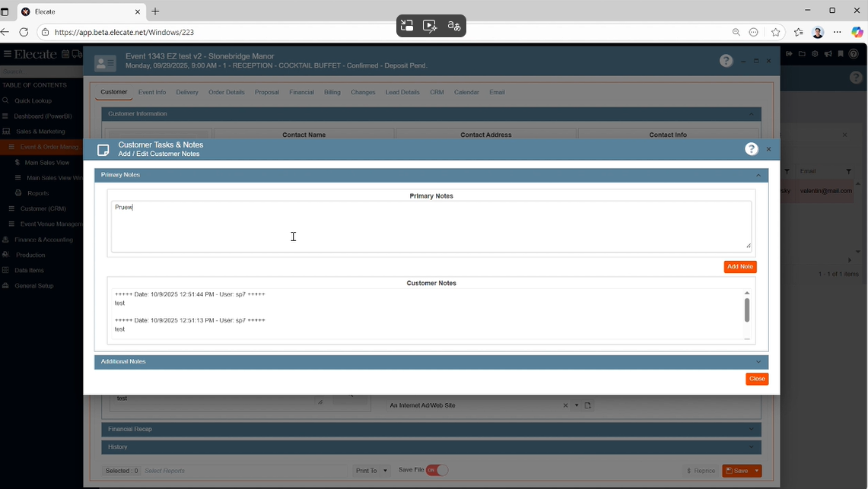
Task: Toggle the Save File switch
Action: point(437,470)
